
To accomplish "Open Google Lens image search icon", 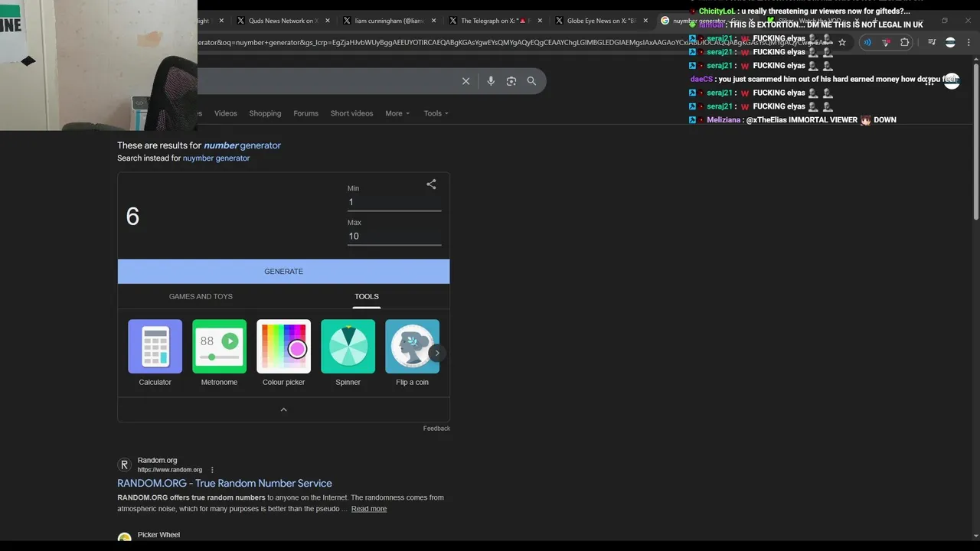I will tap(511, 81).
